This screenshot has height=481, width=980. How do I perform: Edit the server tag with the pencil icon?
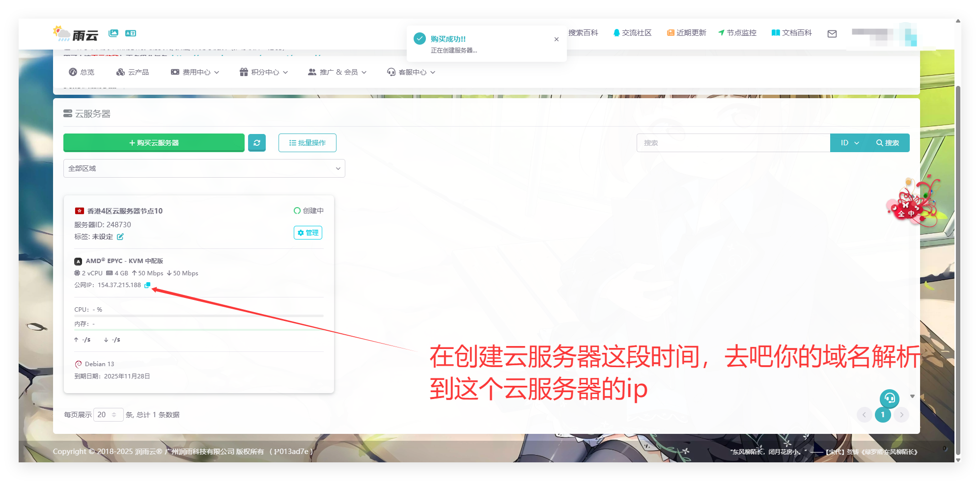[121, 237]
